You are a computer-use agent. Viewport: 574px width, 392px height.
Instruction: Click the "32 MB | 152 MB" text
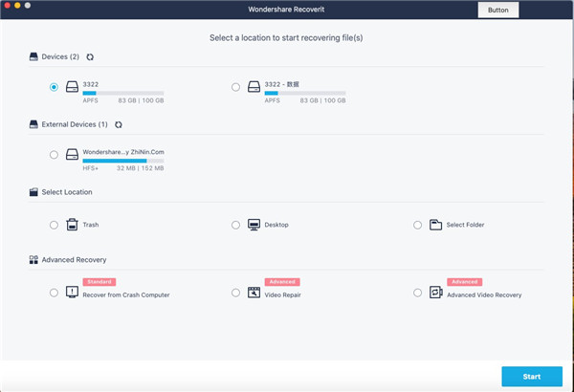[141, 168]
